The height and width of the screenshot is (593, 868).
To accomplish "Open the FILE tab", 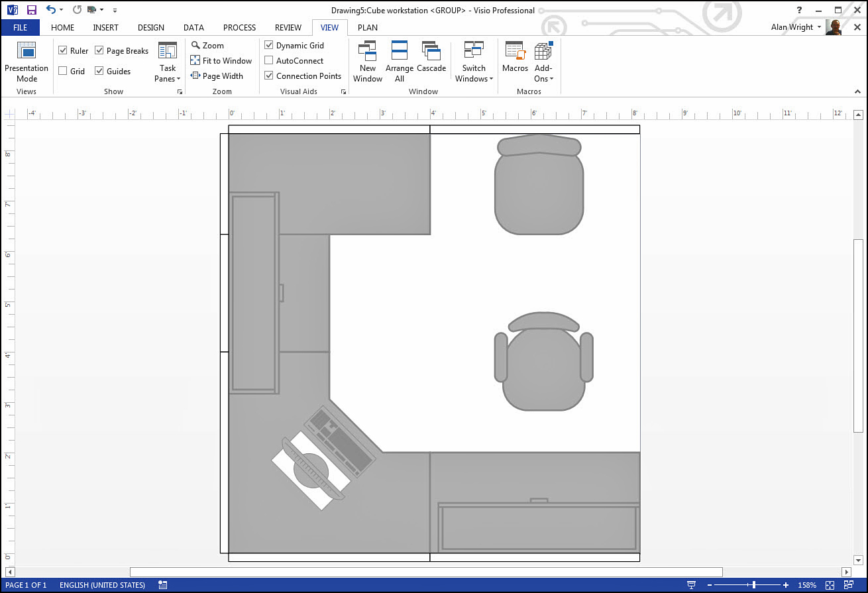I will click(20, 27).
